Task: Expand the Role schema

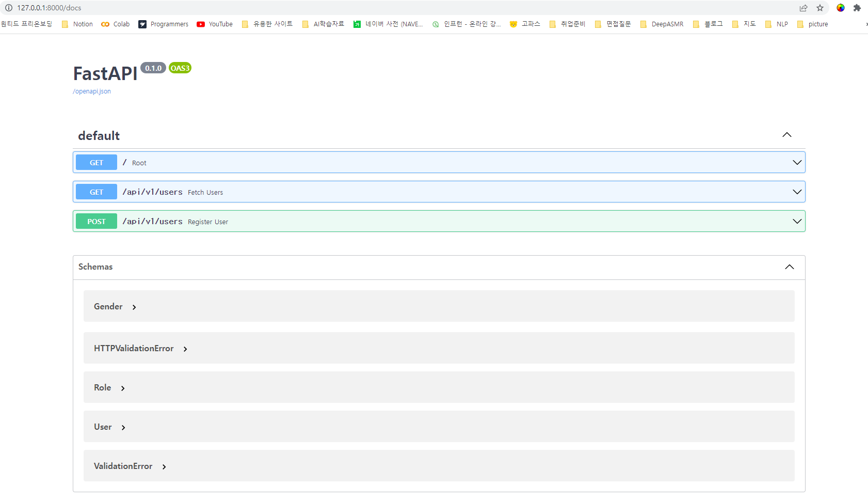Action: 439,387
